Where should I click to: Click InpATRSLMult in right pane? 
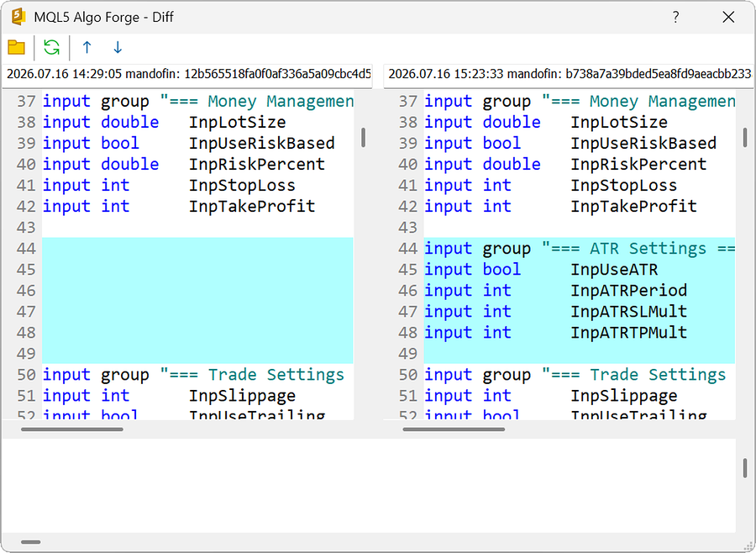(628, 312)
